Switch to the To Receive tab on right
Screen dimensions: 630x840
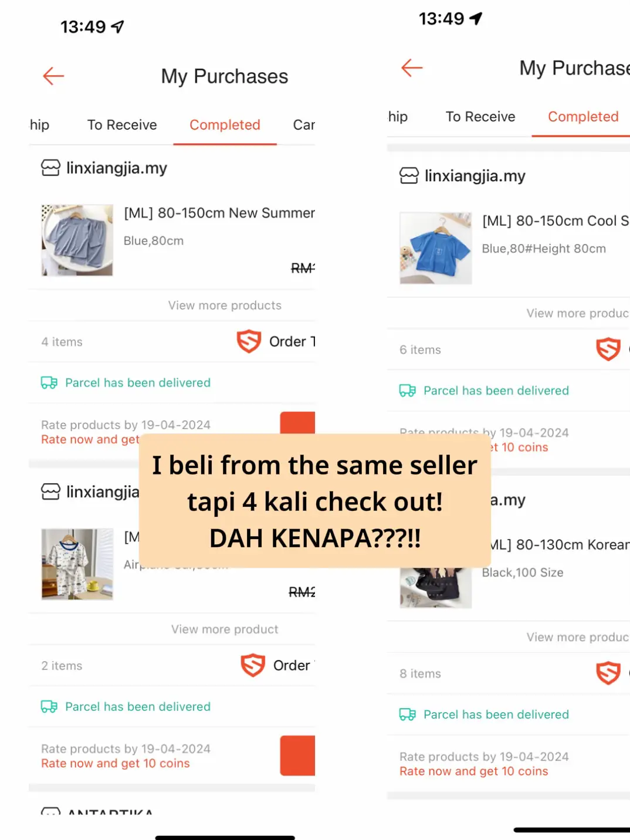click(x=480, y=117)
